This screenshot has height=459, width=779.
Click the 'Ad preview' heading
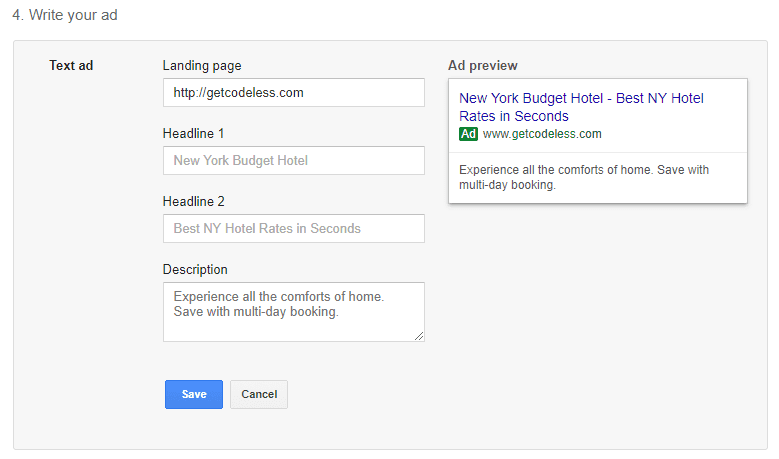coord(483,66)
